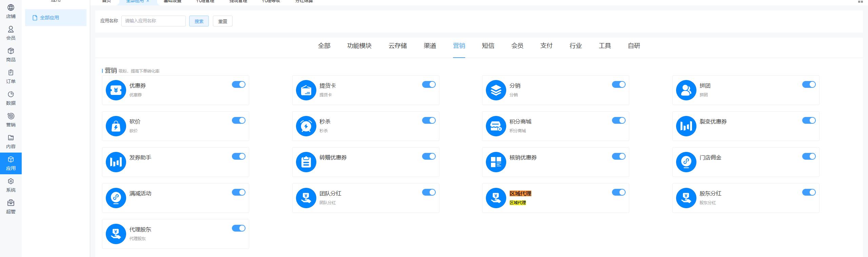Click the 优惠券 coupon app icon
The height and width of the screenshot is (257, 868).
(116, 90)
